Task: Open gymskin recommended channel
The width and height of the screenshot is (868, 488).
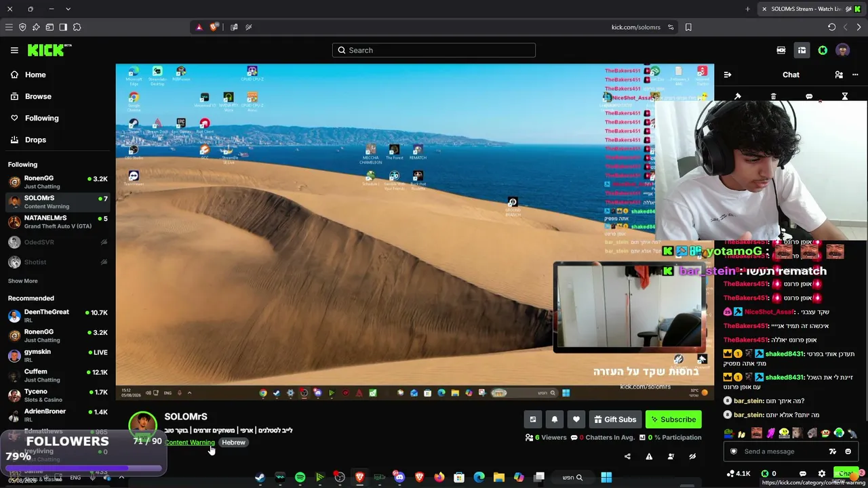Action: (x=58, y=356)
